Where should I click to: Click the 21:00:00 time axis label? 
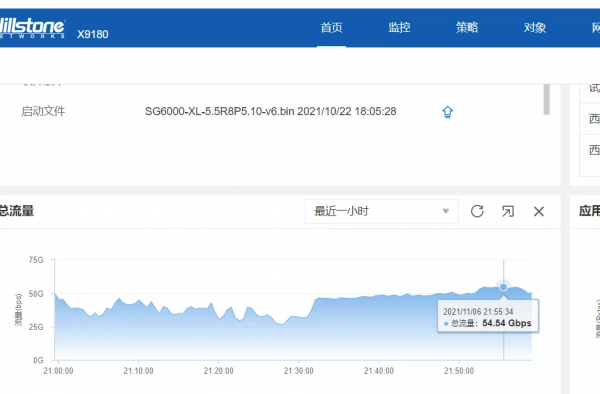[58, 371]
